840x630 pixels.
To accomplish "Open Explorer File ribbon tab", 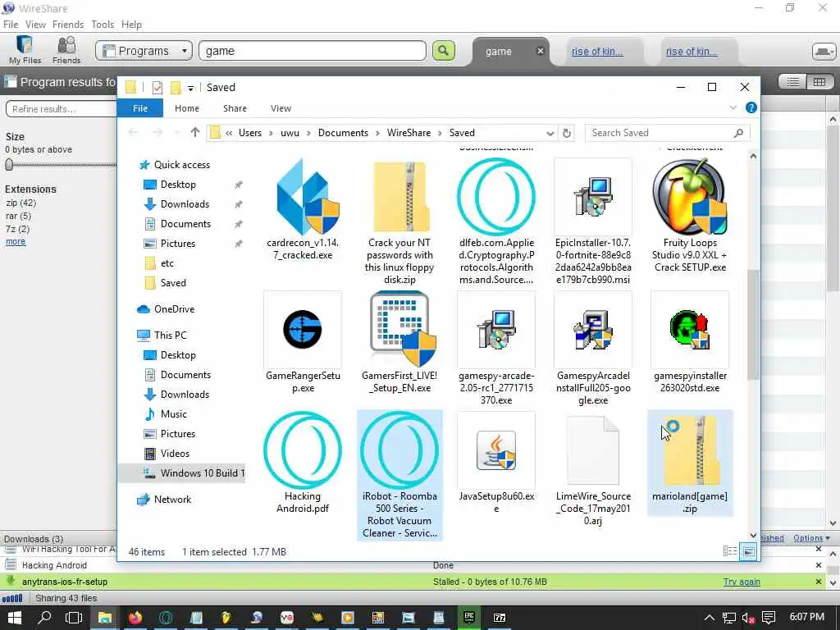I will [x=140, y=108].
